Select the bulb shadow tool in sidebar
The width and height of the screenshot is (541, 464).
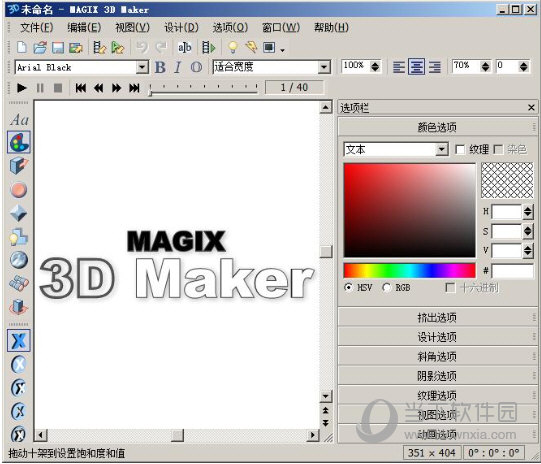pyautogui.click(x=19, y=237)
